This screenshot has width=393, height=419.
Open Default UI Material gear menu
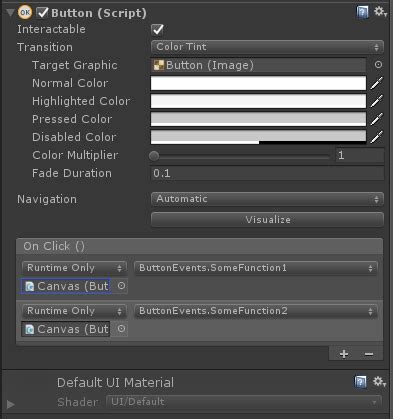379,382
